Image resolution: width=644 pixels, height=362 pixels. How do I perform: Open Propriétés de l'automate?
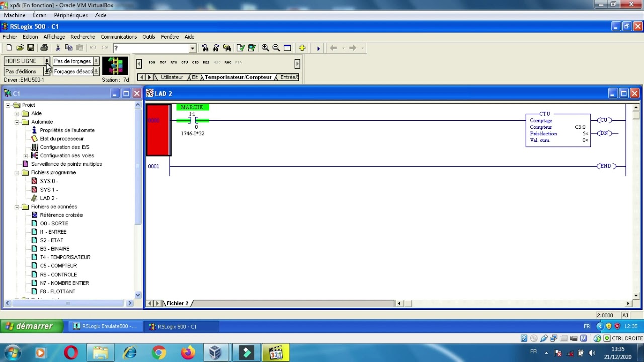(x=67, y=130)
